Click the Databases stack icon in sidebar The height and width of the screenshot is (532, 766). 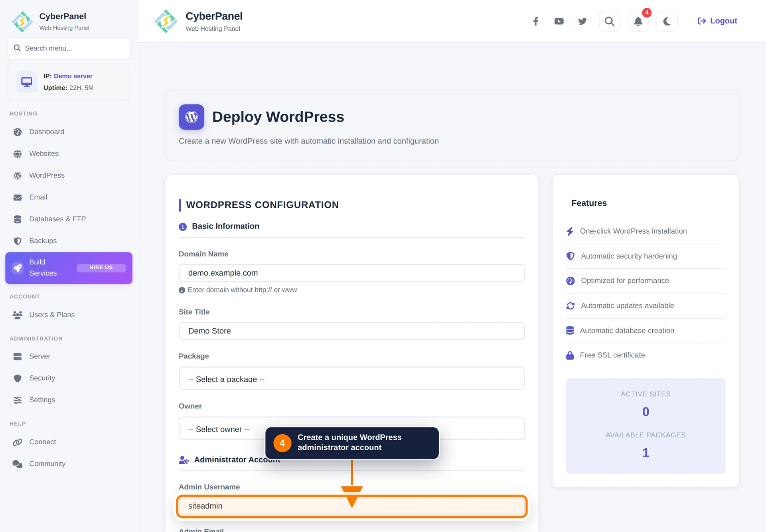tap(18, 219)
